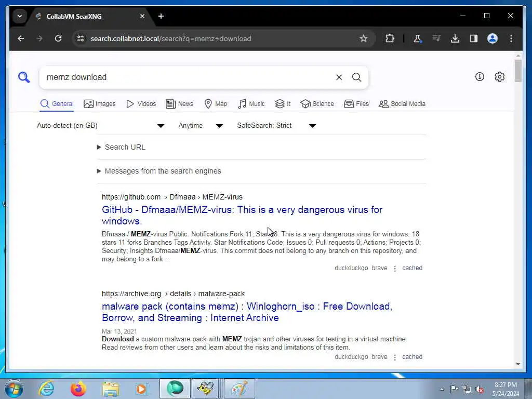The height and width of the screenshot is (399, 532).
Task: Bookmark this page with the star icon
Action: click(x=363, y=38)
